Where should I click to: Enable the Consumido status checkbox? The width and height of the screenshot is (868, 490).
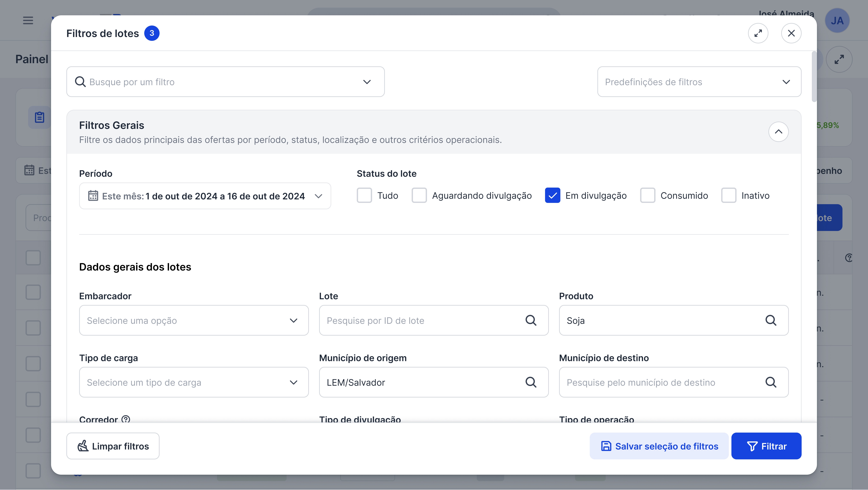click(648, 195)
